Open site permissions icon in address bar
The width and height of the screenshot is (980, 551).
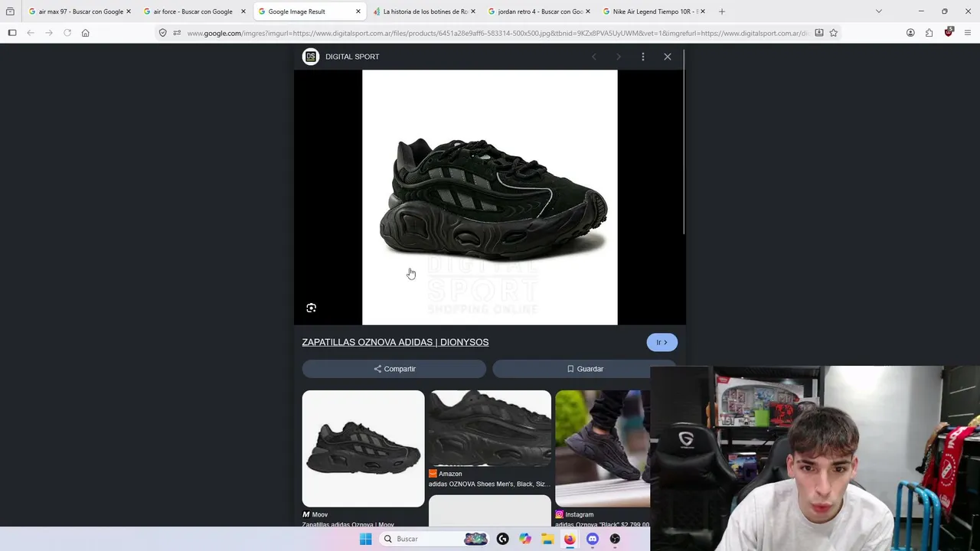[177, 33]
